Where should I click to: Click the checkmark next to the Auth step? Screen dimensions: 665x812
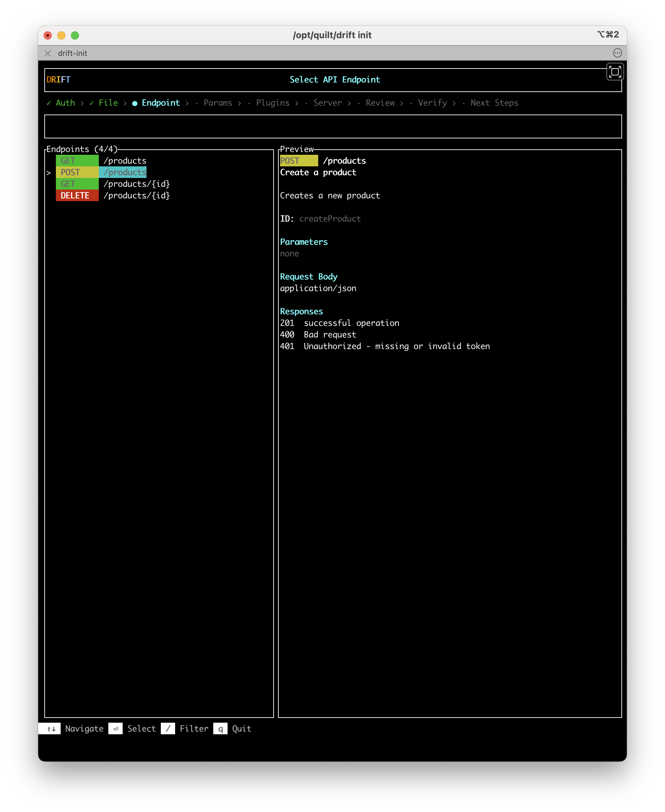pyautogui.click(x=48, y=103)
